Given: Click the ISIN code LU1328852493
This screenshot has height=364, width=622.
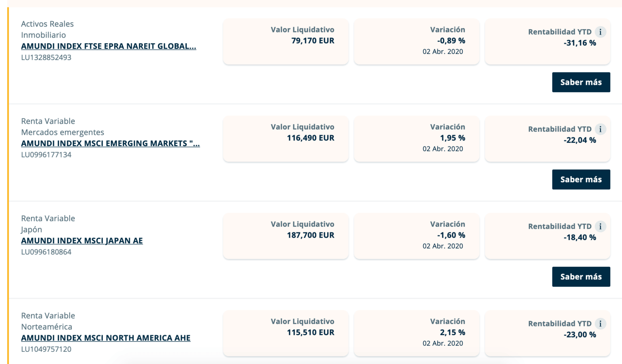Looking at the screenshot, I should (x=45, y=56).
